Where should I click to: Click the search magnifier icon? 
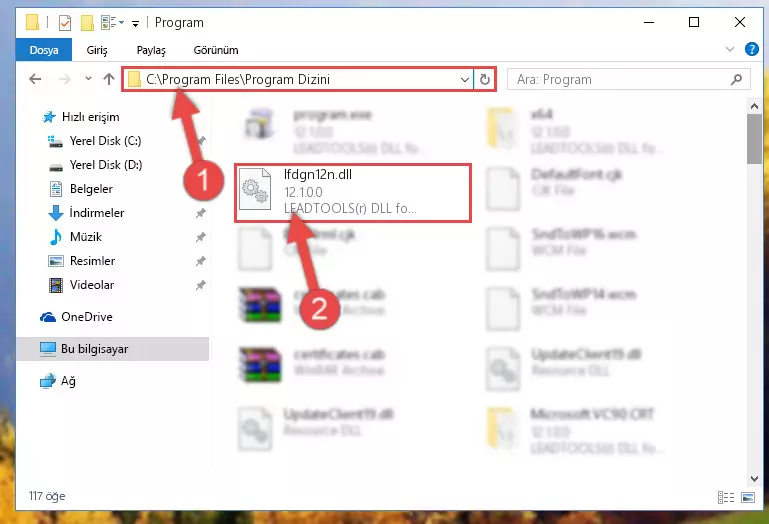[736, 79]
